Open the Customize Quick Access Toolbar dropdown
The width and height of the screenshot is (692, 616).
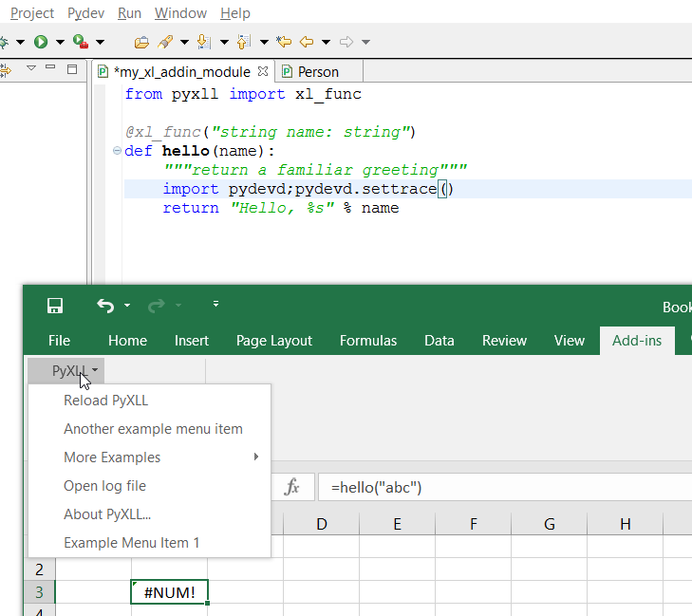(215, 305)
